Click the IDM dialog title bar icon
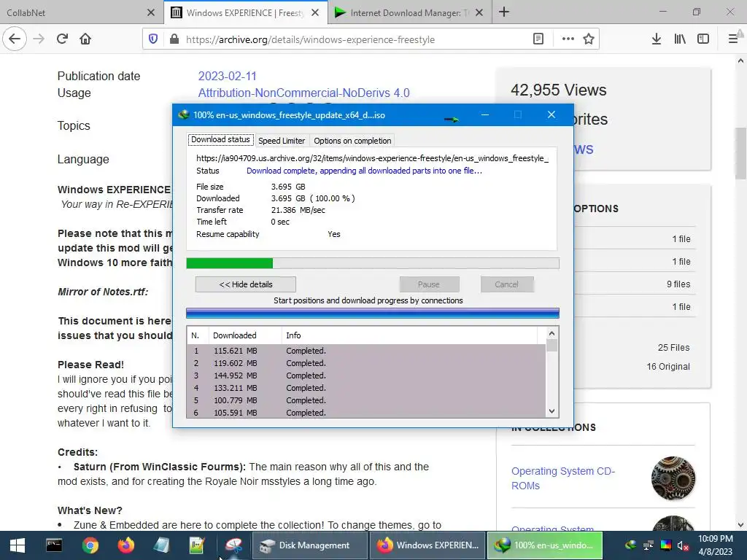 tap(184, 114)
